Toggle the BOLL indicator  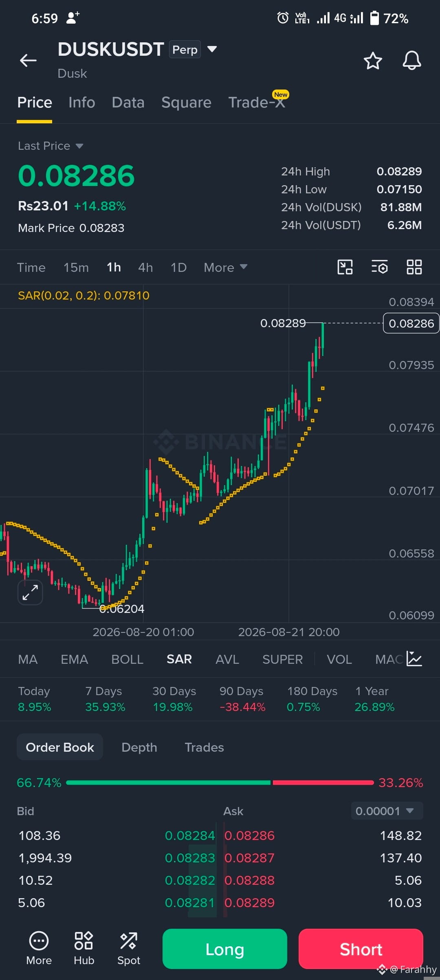point(128,659)
